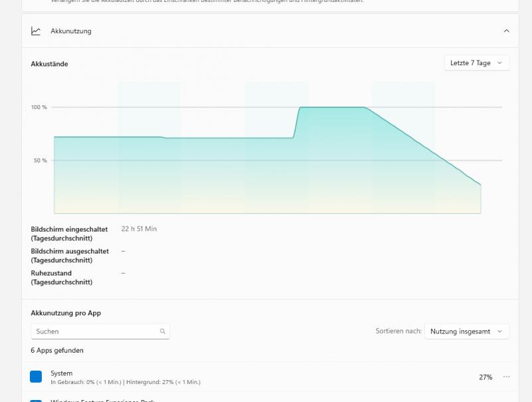
Task: Click the Akkunutzung line chart icon
Action: 36,31
